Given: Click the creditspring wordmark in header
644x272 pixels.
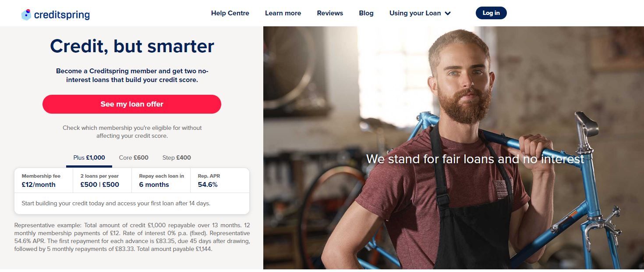Looking at the screenshot, I should [62, 14].
